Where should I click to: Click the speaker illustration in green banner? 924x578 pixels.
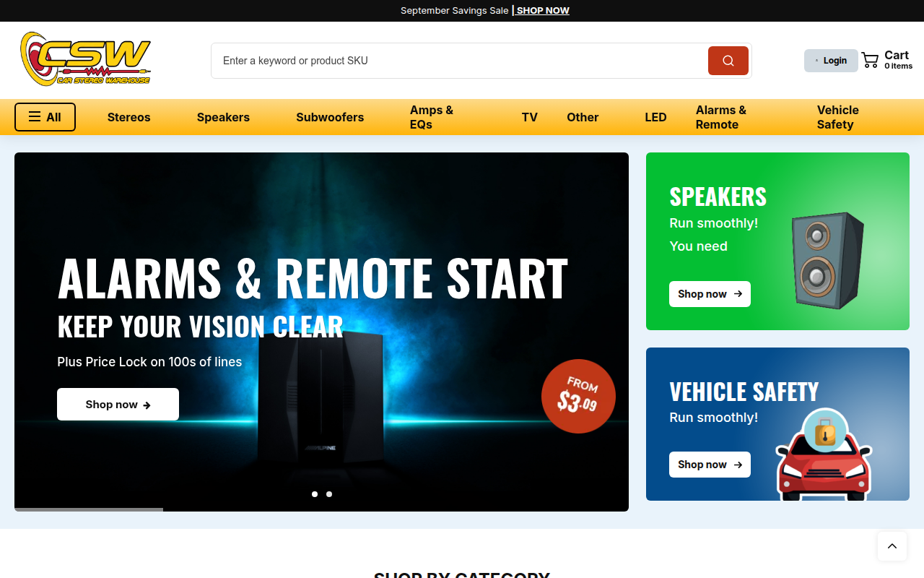click(827, 260)
